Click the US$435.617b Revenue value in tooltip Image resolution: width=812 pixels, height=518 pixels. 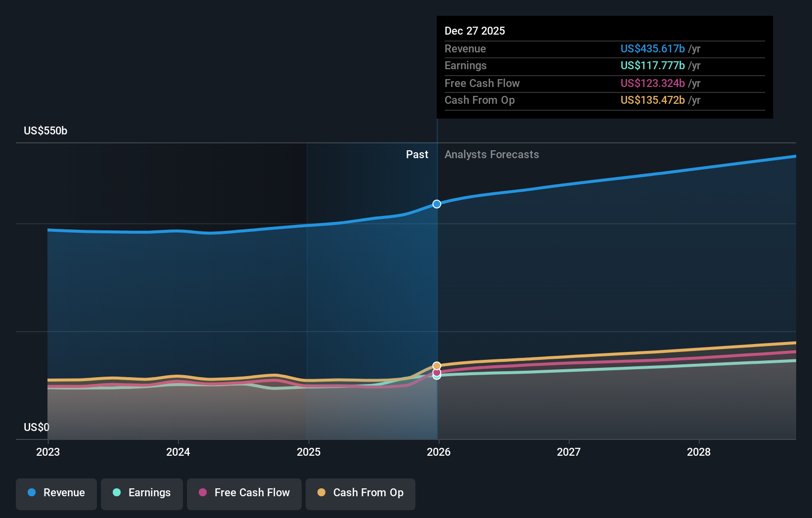point(653,48)
